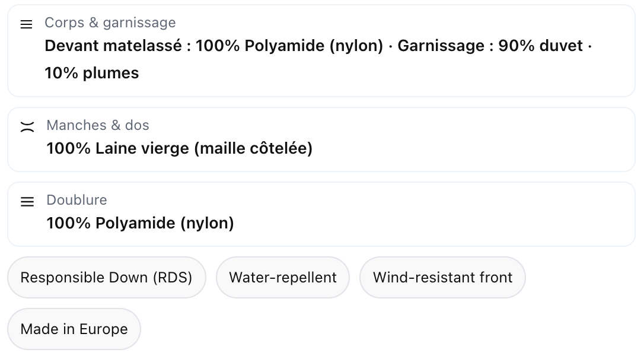Screen dimensions: 644x356
Task: Click the Manches & dos heading
Action: [98, 125]
